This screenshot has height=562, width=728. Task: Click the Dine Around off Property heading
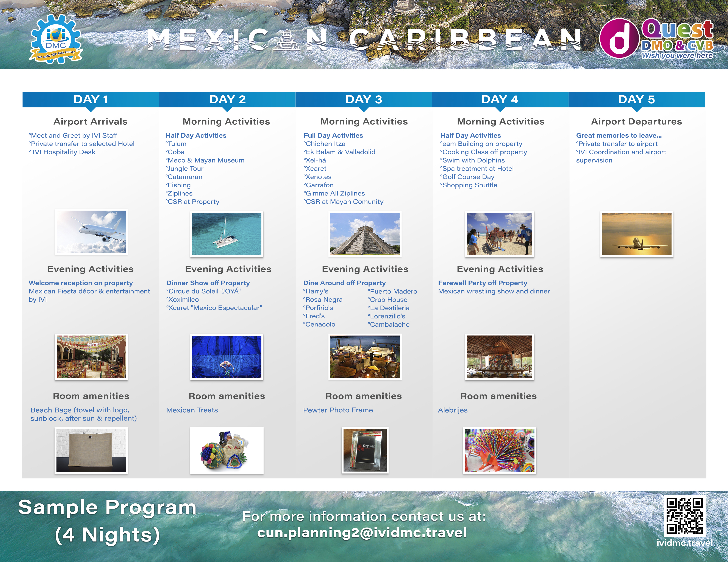344,283
